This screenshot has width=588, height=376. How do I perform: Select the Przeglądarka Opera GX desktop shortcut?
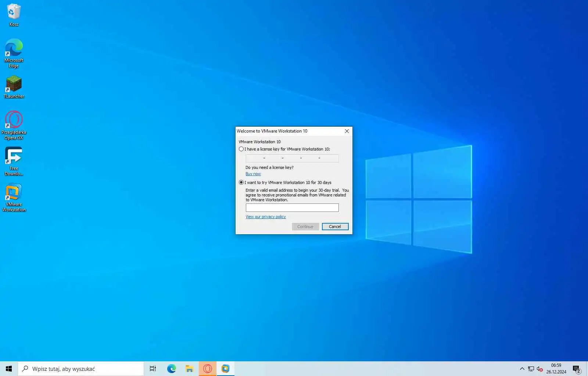(x=14, y=125)
